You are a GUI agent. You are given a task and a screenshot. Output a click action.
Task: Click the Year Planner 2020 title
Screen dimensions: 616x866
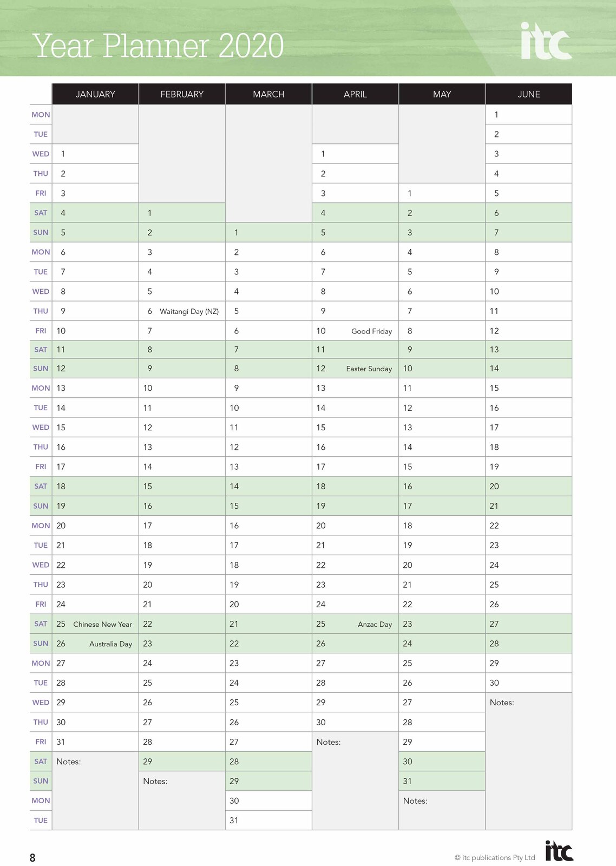[x=158, y=45]
